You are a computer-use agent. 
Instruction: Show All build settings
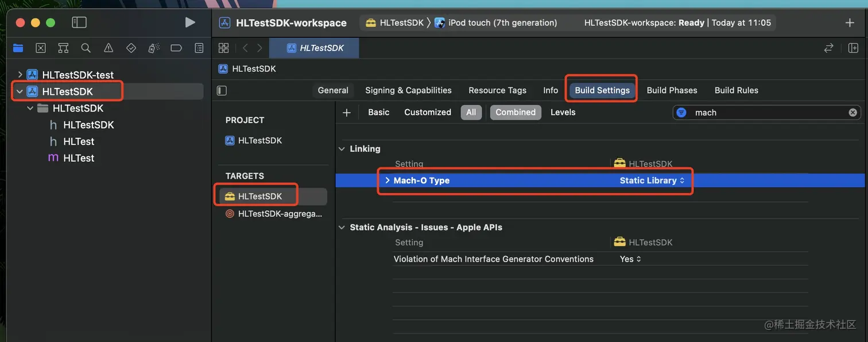click(471, 113)
